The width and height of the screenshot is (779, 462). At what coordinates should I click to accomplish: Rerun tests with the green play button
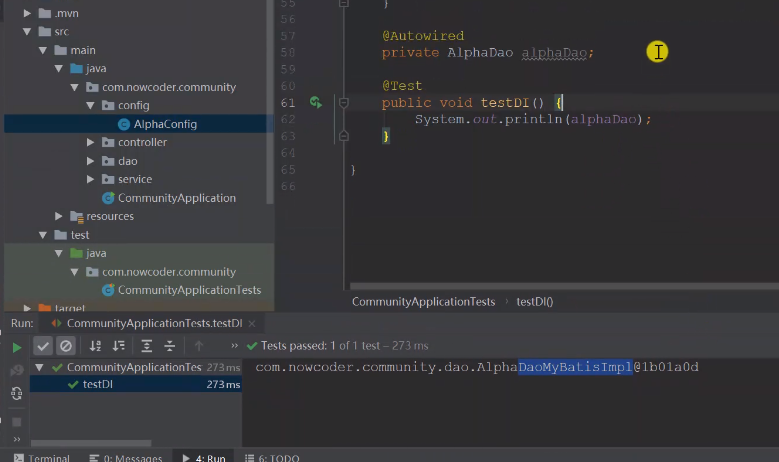tap(16, 347)
